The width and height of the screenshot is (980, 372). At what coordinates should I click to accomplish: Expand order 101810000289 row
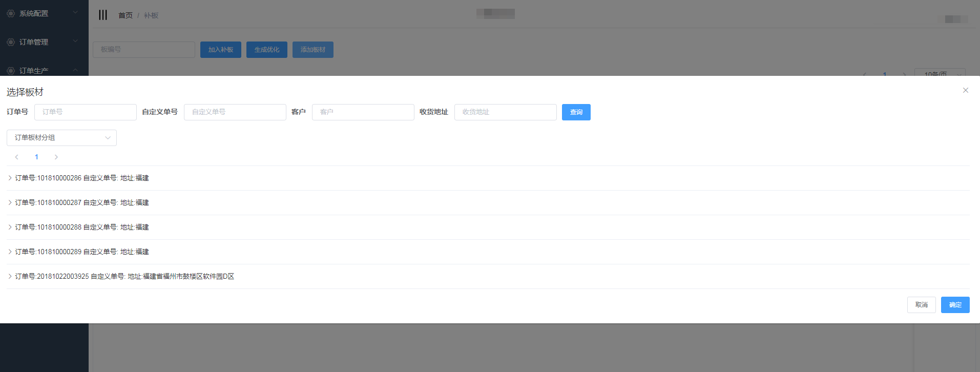[10, 252]
